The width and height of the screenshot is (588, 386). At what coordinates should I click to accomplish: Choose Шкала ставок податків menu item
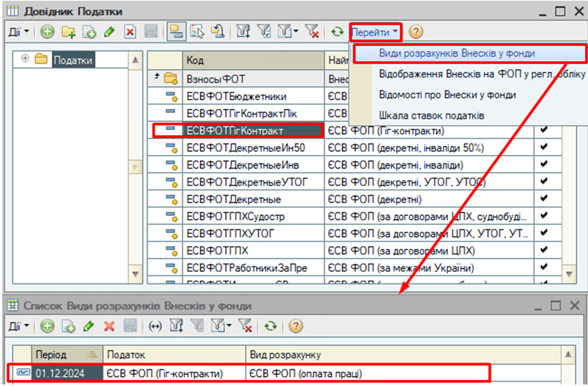click(431, 115)
